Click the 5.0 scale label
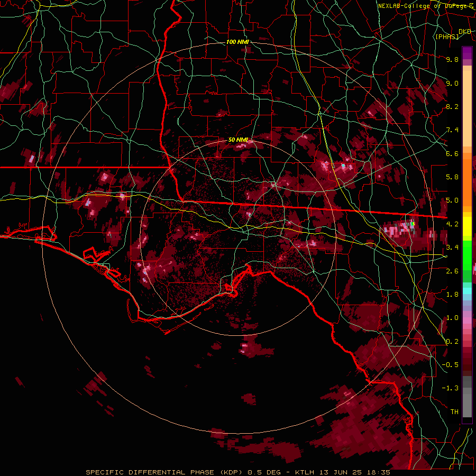The image size is (476, 476). tap(452, 200)
